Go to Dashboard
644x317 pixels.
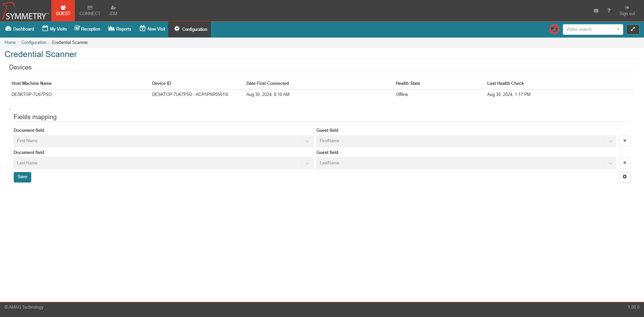pos(20,29)
